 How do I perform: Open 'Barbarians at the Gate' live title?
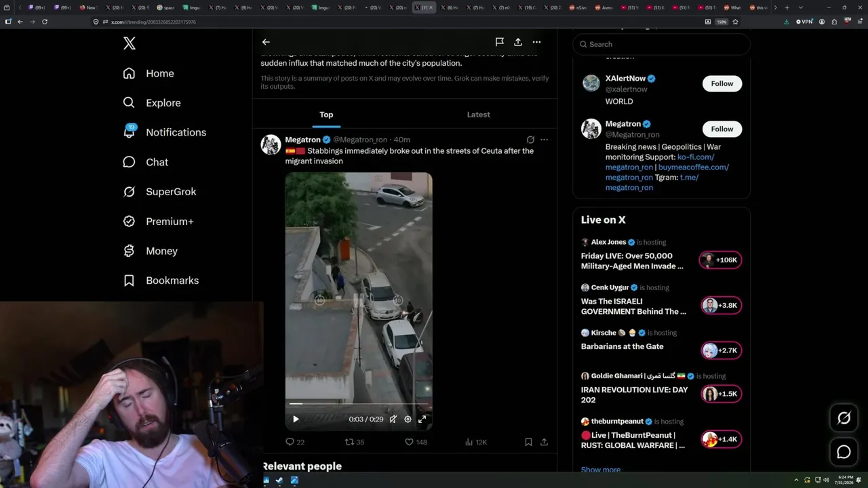(622, 346)
